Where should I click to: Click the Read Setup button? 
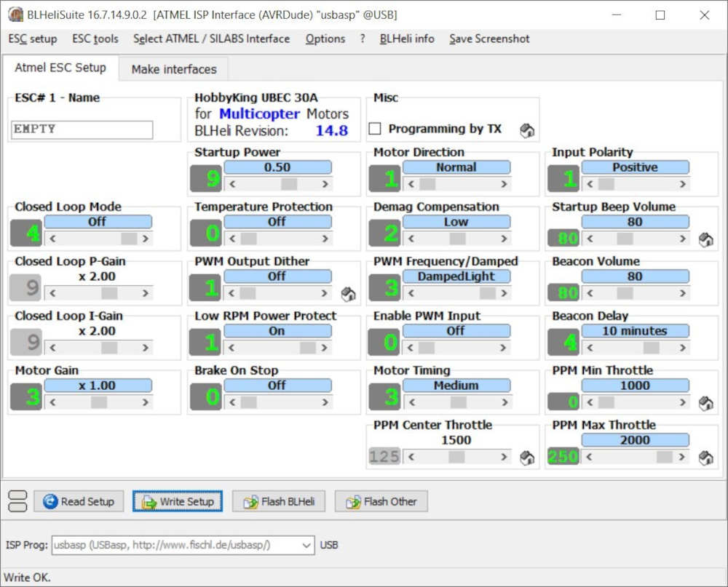[79, 502]
